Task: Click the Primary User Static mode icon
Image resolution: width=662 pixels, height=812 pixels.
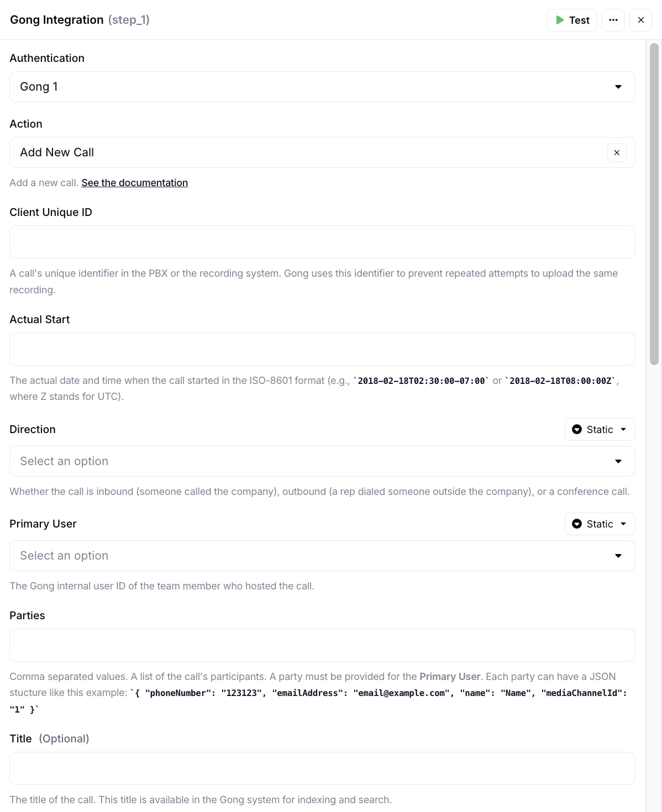Action: (577, 524)
